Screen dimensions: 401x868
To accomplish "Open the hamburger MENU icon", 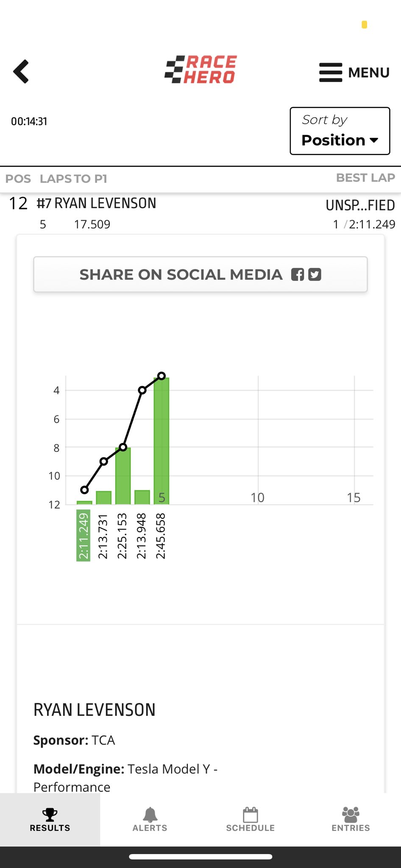I will click(331, 72).
